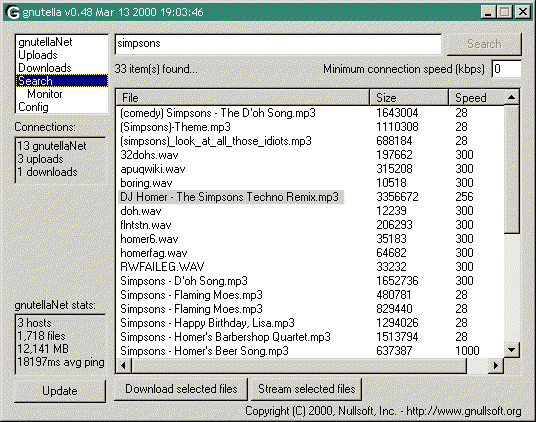Select the boring.wav file

146,183
